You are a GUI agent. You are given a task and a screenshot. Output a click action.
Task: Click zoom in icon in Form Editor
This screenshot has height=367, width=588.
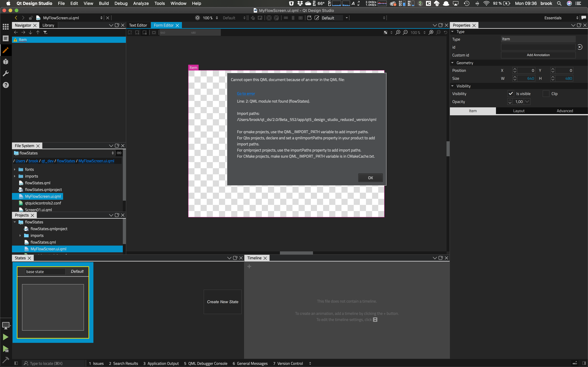398,33
